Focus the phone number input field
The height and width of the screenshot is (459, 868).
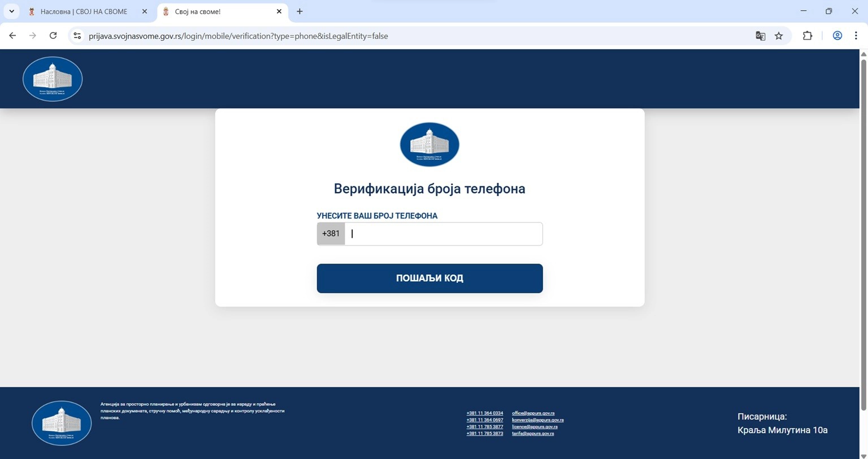pyautogui.click(x=444, y=234)
